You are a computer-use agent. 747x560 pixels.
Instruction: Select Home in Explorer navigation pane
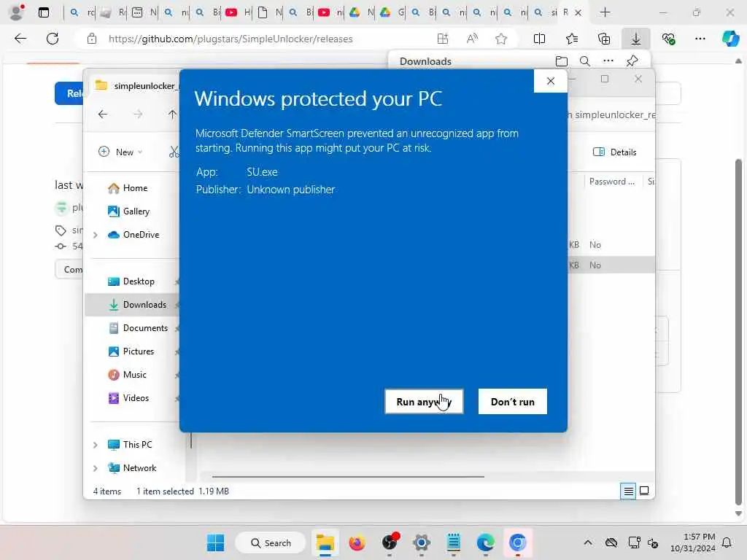[x=128, y=188]
